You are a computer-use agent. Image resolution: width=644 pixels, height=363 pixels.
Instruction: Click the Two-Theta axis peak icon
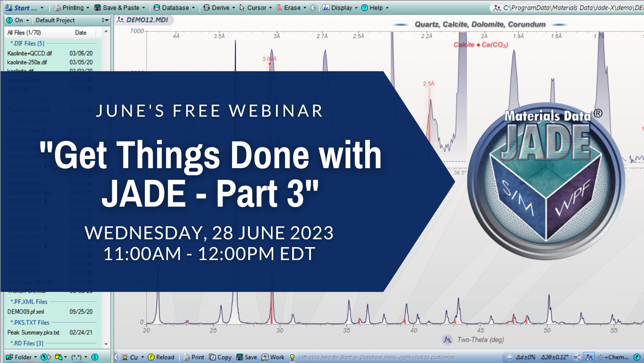(447, 339)
